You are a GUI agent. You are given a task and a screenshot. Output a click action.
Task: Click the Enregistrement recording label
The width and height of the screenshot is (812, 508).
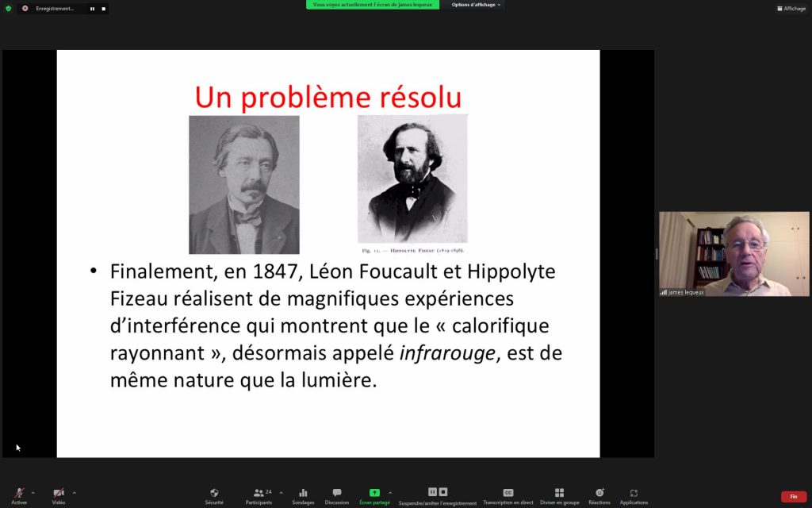pyautogui.click(x=55, y=9)
